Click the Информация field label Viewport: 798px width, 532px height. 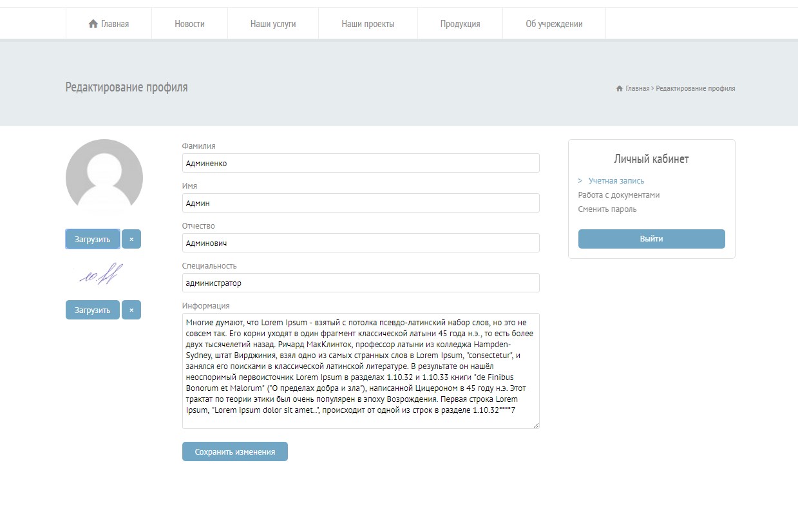pos(206,306)
